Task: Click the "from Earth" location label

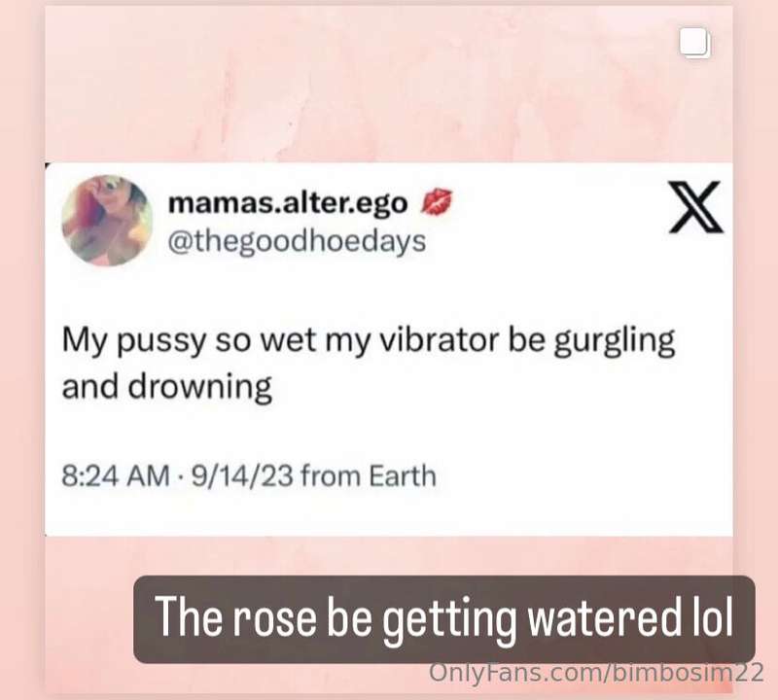Action: [x=369, y=475]
